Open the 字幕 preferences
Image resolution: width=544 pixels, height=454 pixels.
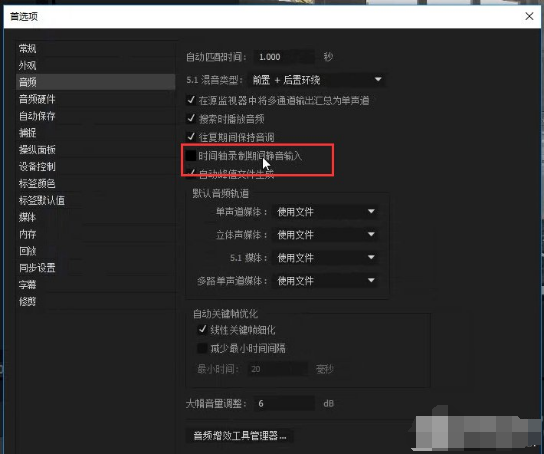tap(27, 285)
